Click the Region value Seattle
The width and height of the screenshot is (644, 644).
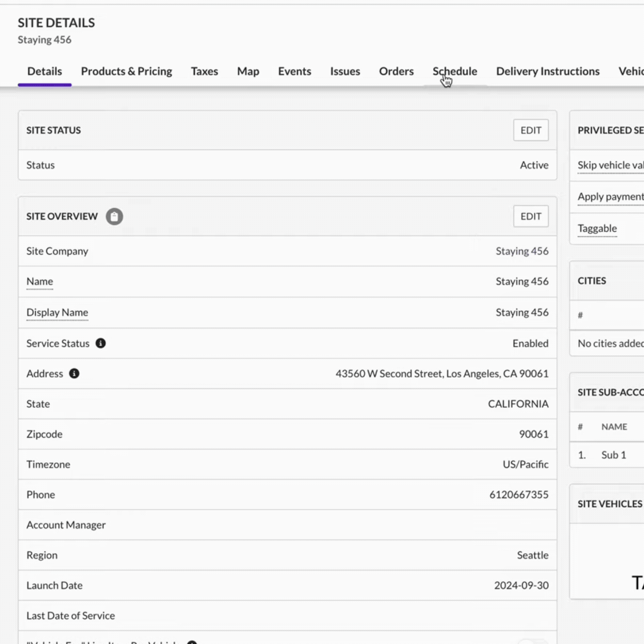533,555
